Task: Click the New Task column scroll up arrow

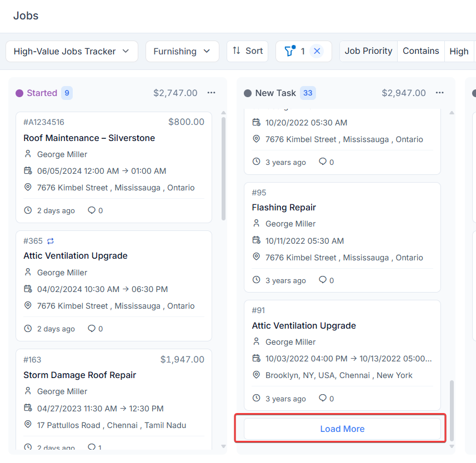Action: [452, 113]
